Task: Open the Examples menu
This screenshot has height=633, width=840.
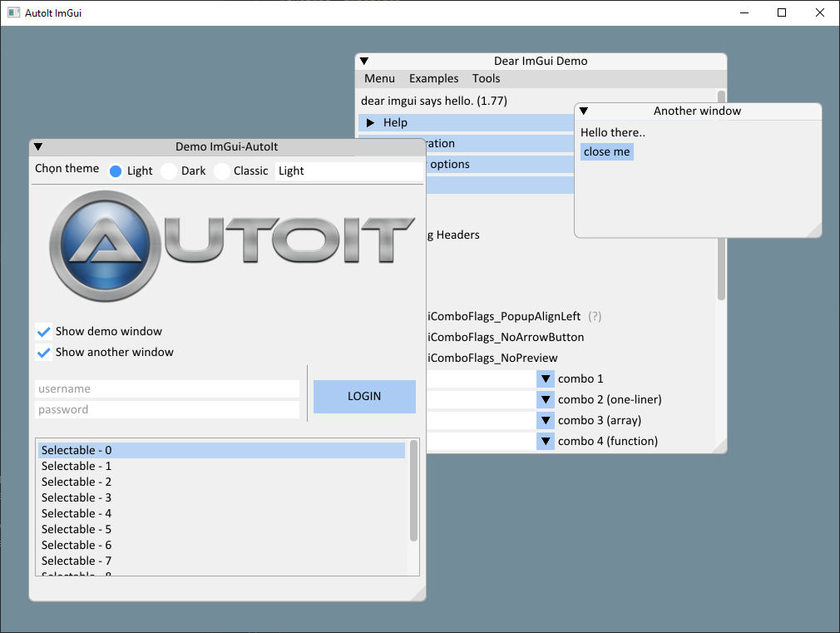Action: point(433,78)
